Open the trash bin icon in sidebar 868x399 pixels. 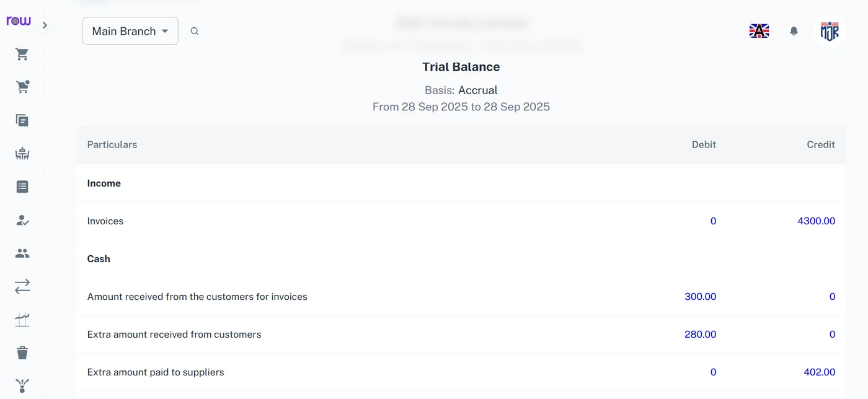click(22, 353)
